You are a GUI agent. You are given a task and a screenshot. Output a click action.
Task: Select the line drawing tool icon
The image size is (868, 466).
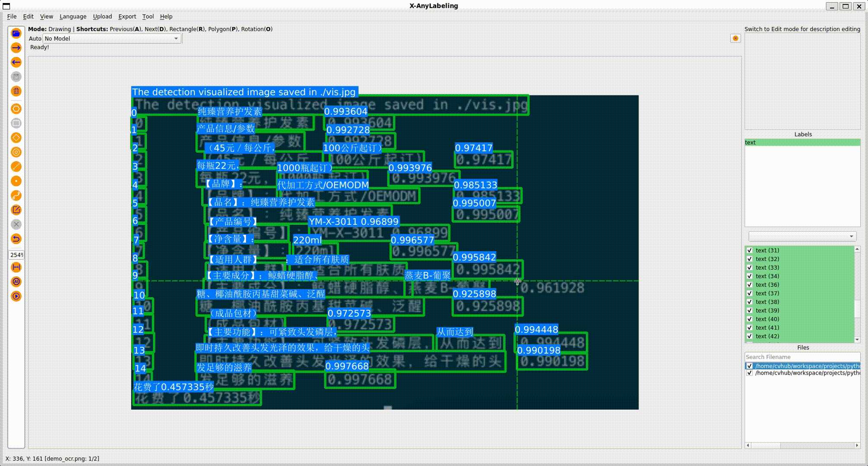tap(16, 167)
